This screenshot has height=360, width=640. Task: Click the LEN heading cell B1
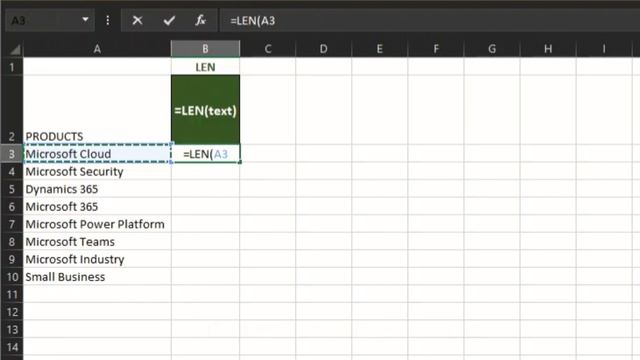205,67
